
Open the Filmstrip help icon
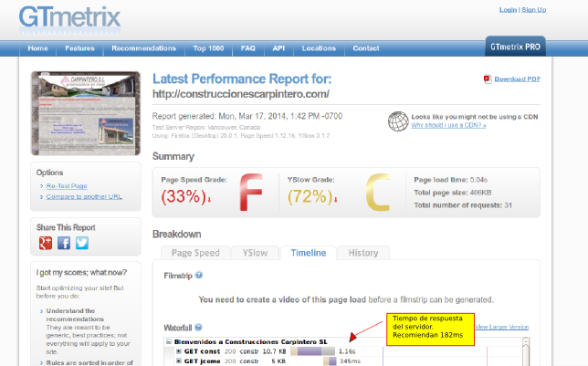coord(199,276)
